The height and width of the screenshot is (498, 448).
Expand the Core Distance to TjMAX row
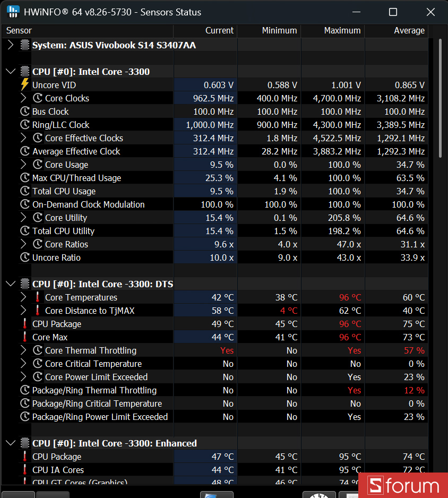click(23, 311)
